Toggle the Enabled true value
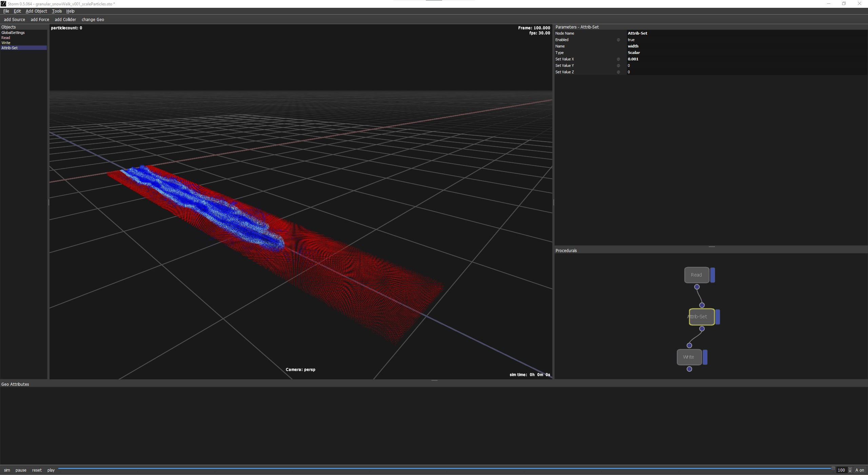868x475 pixels. point(631,40)
